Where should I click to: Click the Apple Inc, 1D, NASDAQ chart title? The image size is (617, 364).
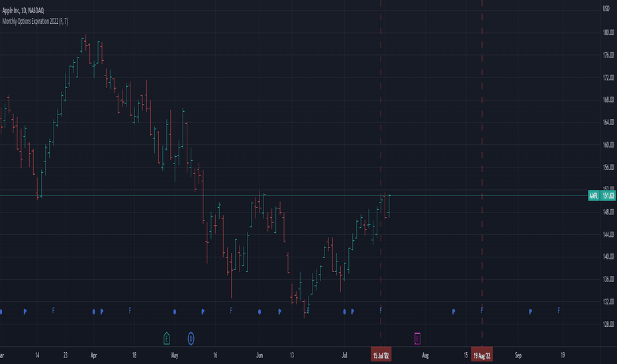tap(23, 11)
